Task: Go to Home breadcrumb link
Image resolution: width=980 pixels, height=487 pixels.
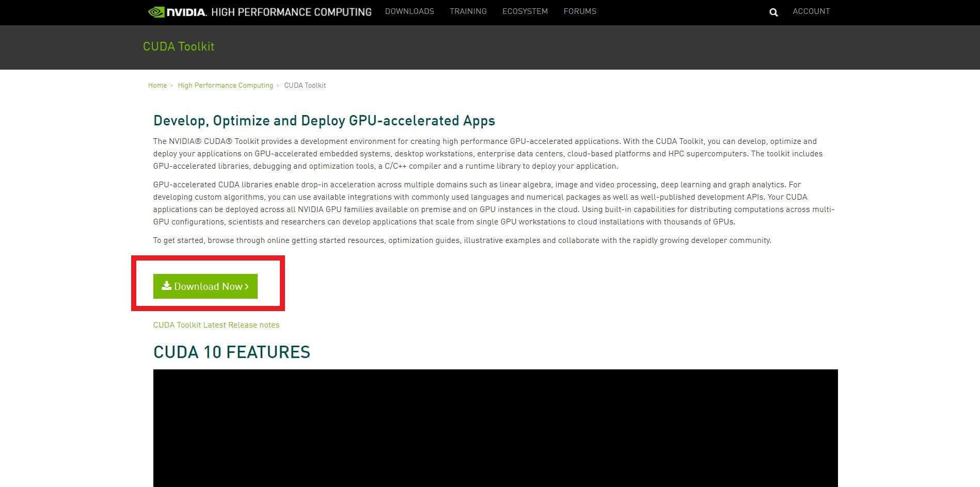Action: point(157,86)
